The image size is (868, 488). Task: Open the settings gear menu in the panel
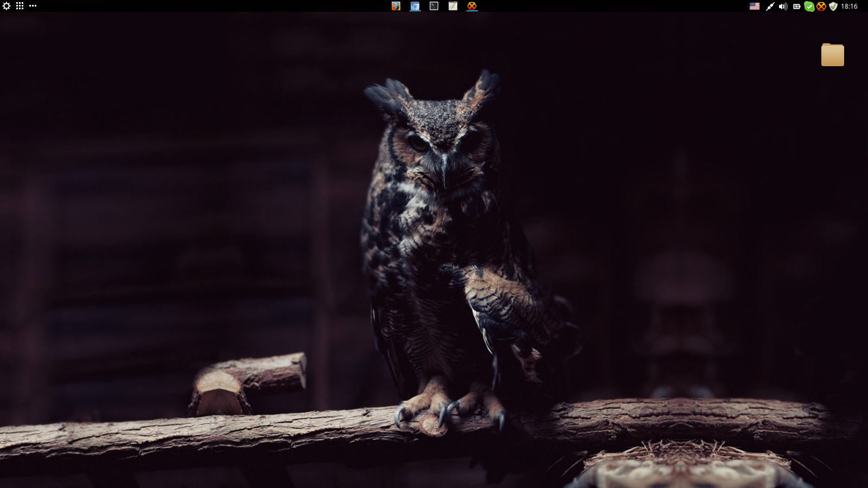coord(7,6)
